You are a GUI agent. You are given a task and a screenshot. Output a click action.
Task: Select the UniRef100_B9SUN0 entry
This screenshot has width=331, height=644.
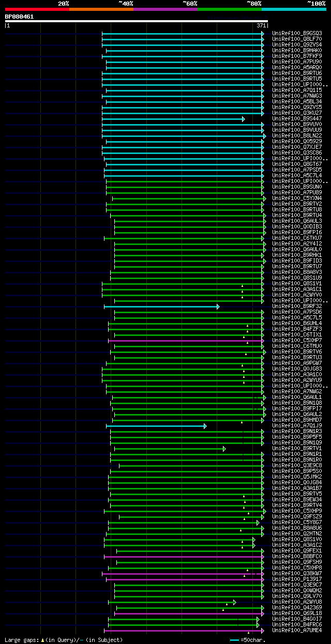tap(297, 187)
